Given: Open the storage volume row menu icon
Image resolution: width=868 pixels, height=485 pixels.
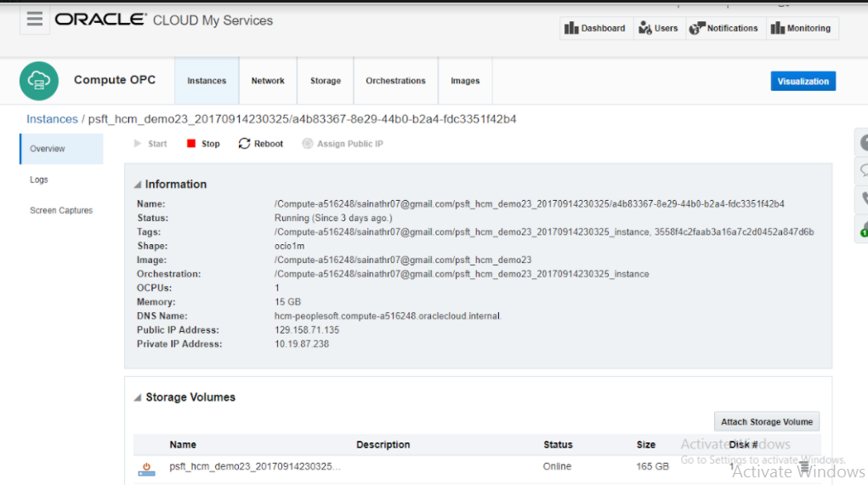Looking at the screenshot, I should click(804, 467).
